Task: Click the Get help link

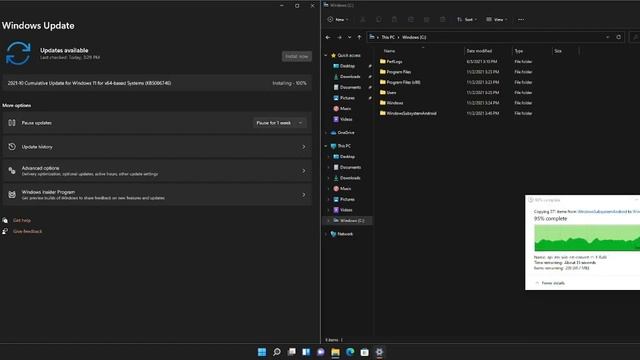Action: click(x=22, y=220)
